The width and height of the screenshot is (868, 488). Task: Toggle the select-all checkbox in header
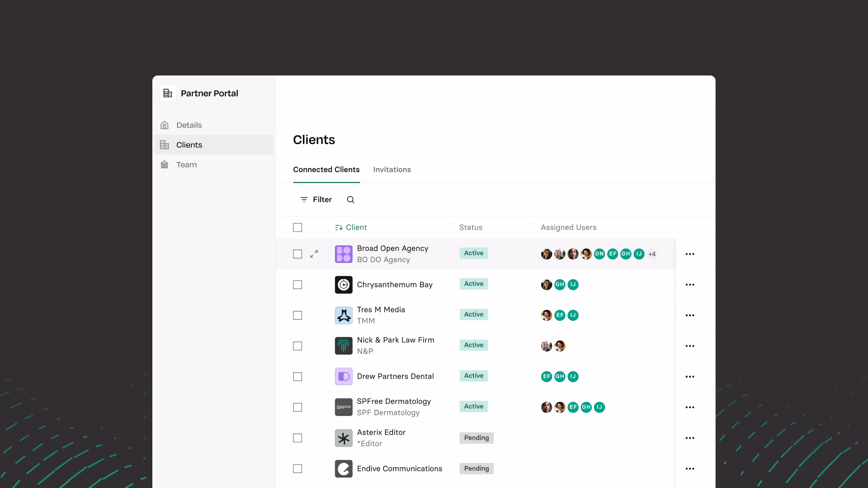coord(297,227)
